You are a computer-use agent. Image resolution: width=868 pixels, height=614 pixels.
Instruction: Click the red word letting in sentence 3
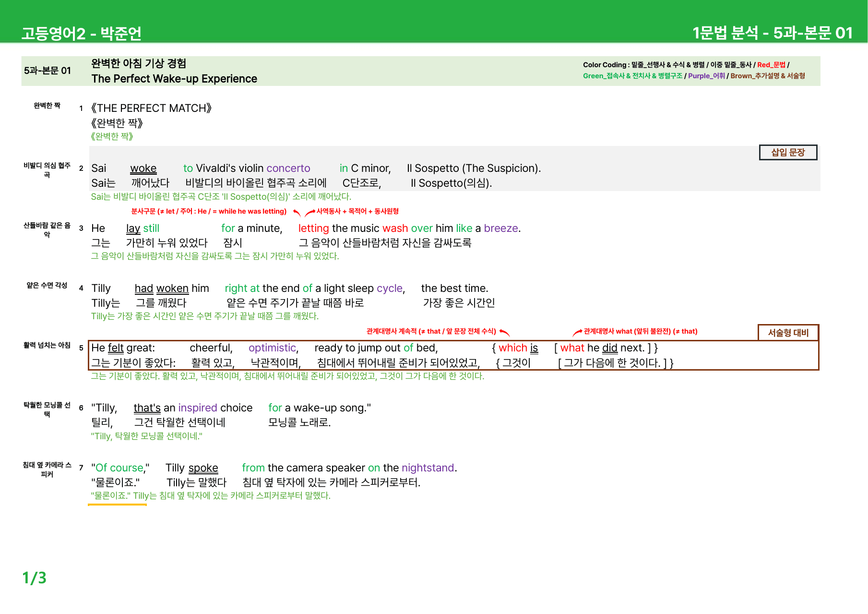tap(313, 229)
